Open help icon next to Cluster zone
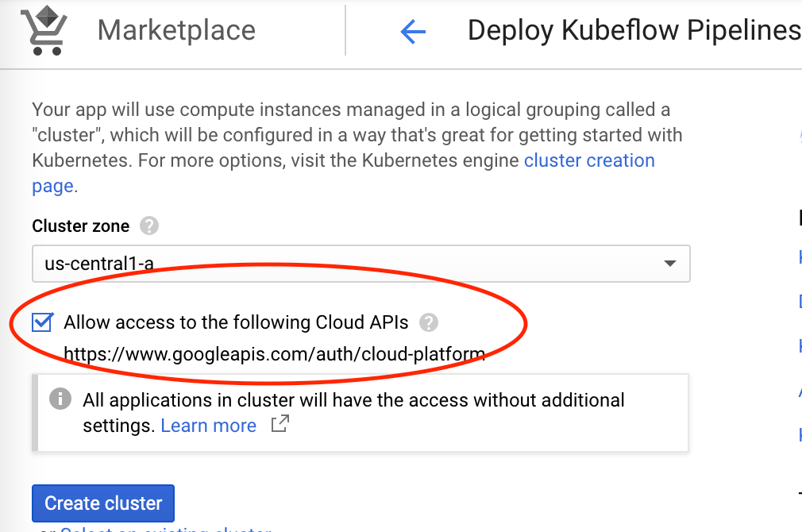This screenshot has width=802, height=532. [x=149, y=226]
